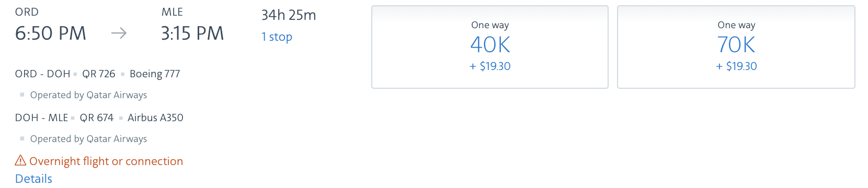Screen dimensions: 868x188
Task: Click the overnight warning triangle icon
Action: click(x=20, y=160)
